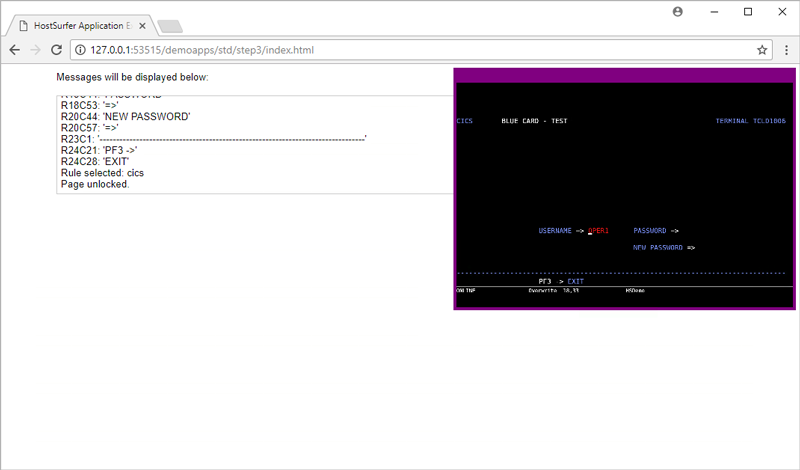Click BLUE CARD - TEST heading in the terminal
This screenshot has height=470, width=800.
pyautogui.click(x=534, y=121)
